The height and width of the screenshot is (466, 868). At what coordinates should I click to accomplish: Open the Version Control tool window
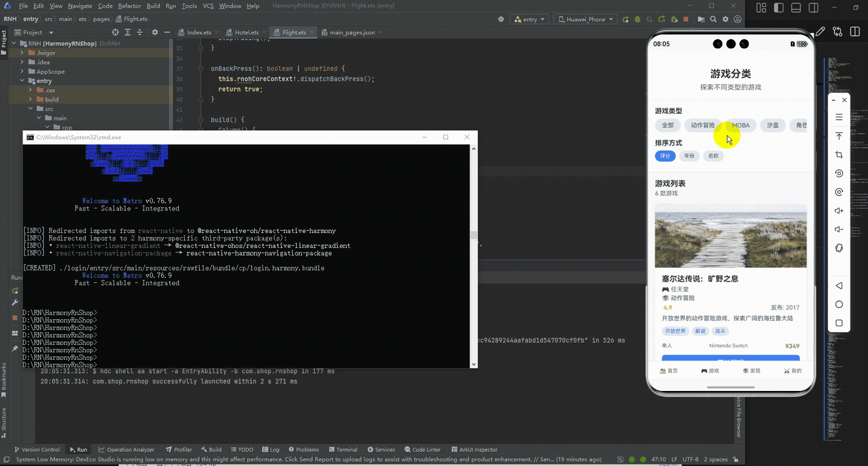point(37,449)
